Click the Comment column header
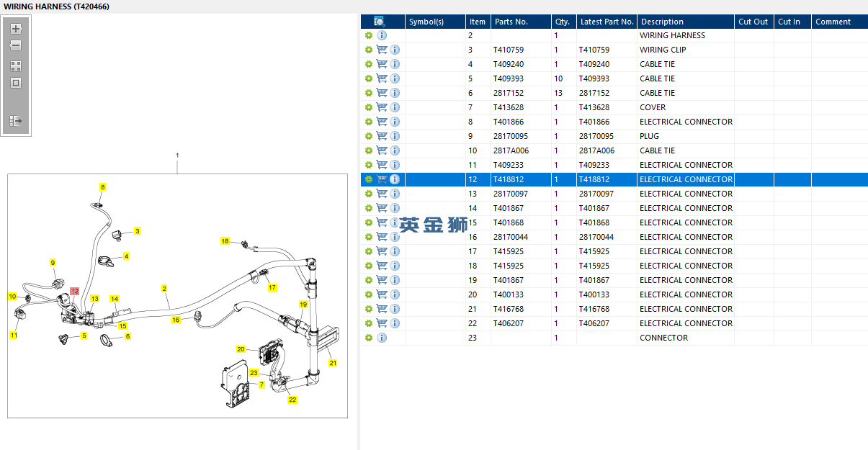This screenshot has width=868, height=450. [840, 22]
